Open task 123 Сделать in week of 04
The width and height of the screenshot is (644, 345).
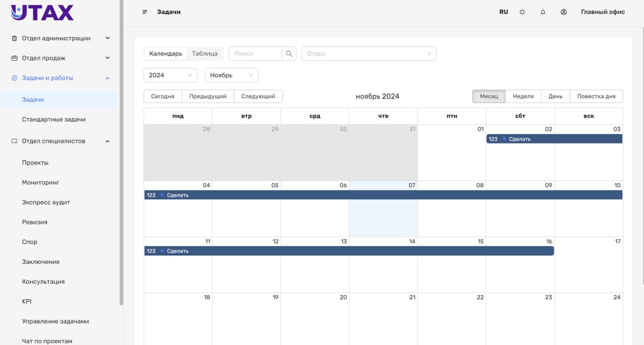coord(383,195)
